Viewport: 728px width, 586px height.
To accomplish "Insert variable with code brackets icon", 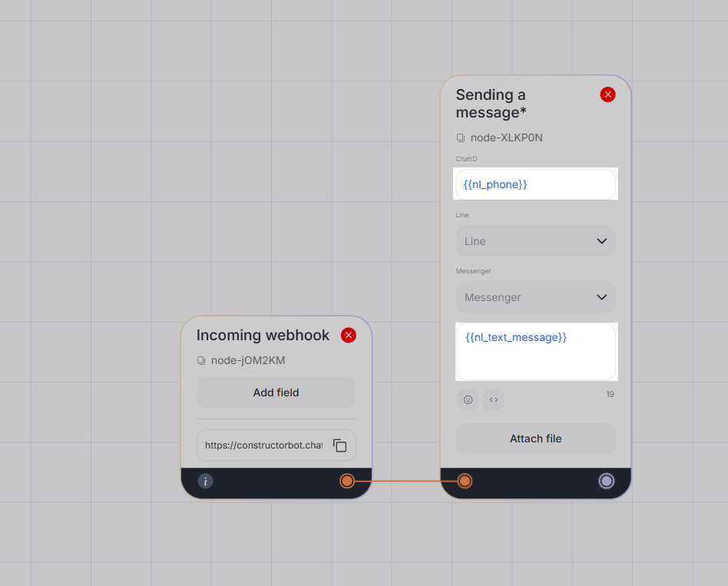I will point(494,400).
